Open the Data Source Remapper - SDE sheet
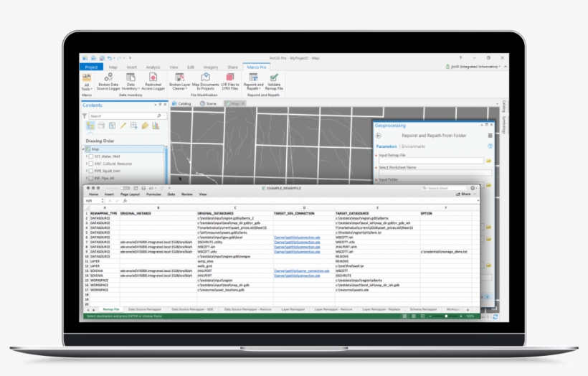Image resolution: width=588 pixels, height=376 pixels. click(x=192, y=309)
